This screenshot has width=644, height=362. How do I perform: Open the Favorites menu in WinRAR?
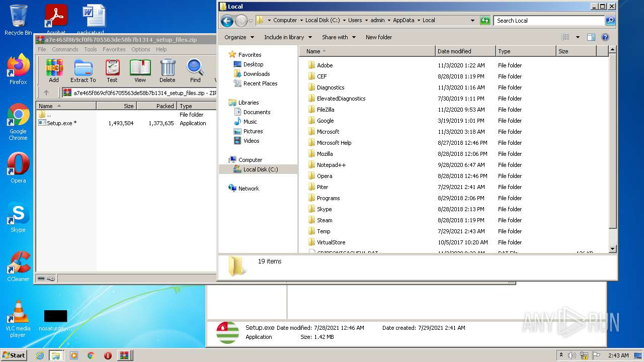[114, 49]
